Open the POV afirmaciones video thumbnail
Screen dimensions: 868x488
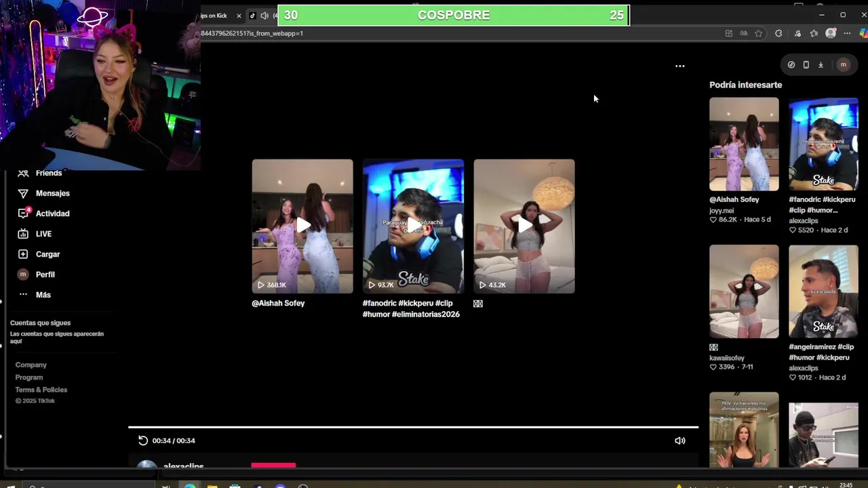[744, 430]
